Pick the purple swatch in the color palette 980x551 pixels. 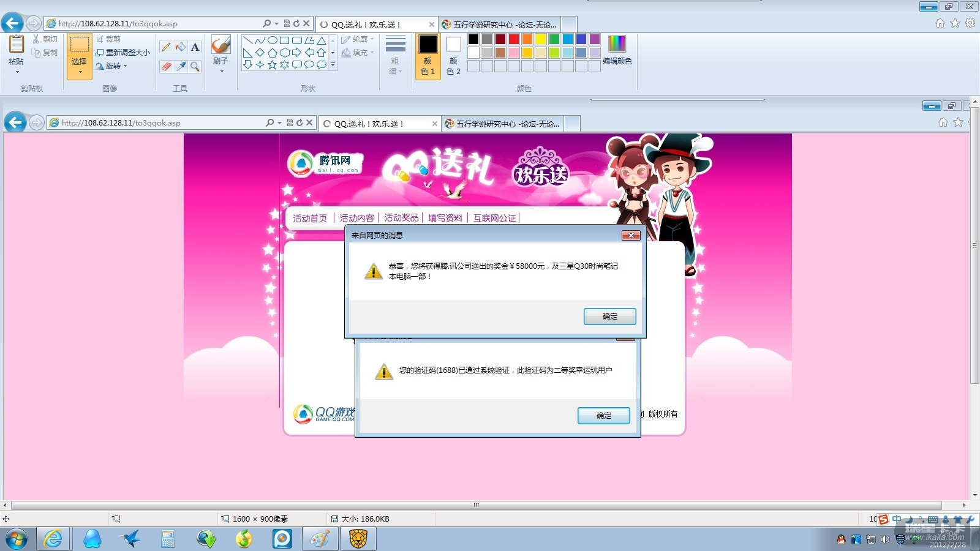(x=595, y=39)
